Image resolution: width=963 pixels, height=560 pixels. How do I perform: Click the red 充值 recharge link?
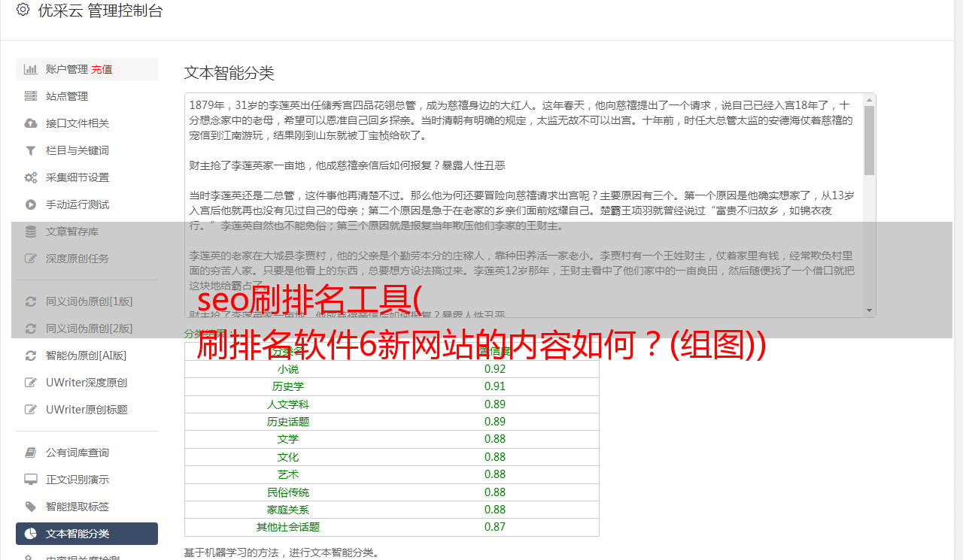pos(102,69)
